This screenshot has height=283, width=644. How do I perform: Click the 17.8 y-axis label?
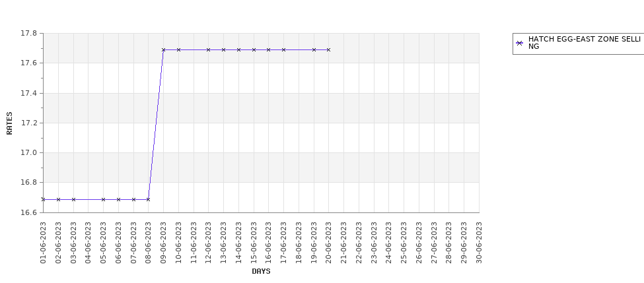coord(28,33)
